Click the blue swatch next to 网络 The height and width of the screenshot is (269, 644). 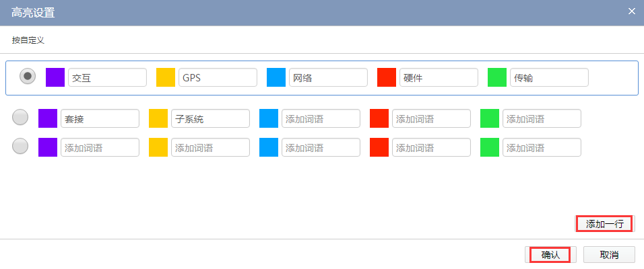[276, 77]
